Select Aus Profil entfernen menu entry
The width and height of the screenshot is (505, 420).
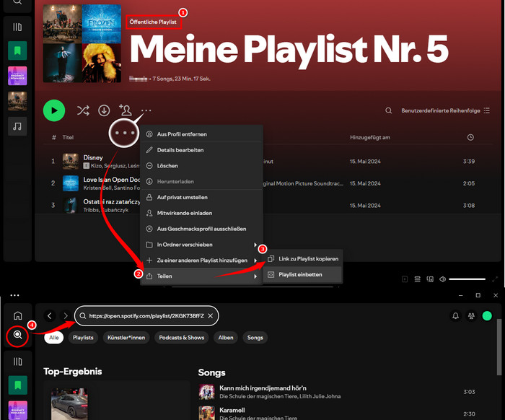(201, 134)
